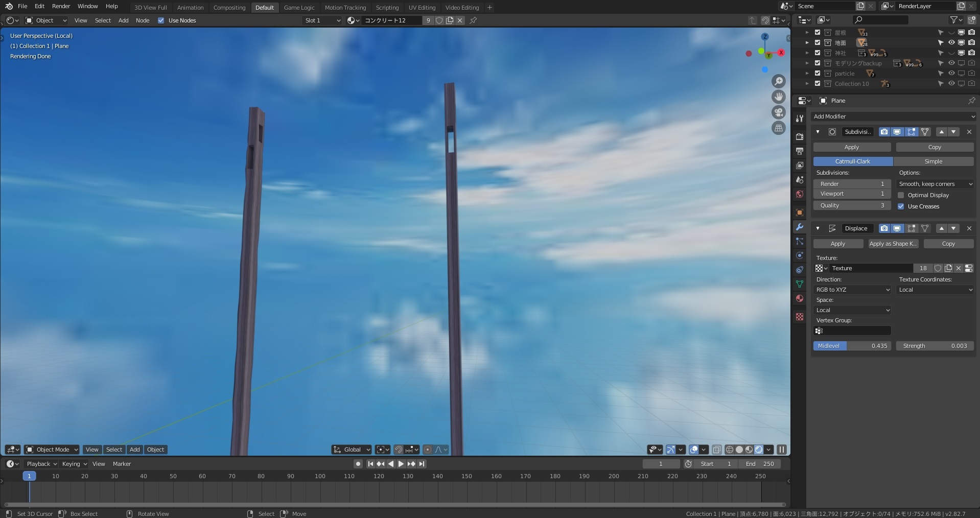The height and width of the screenshot is (518, 980).
Task: Hide the particle collection with its eye toggle
Action: (951, 73)
